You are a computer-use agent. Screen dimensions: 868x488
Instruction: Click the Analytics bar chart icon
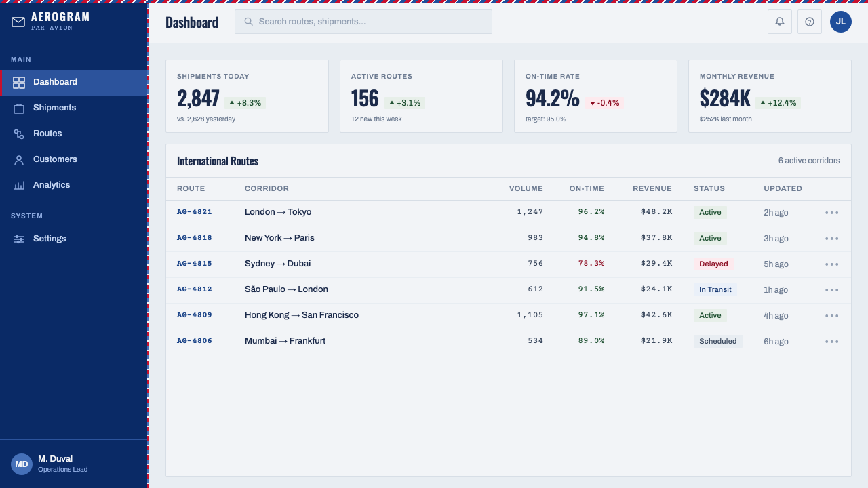[19, 185]
